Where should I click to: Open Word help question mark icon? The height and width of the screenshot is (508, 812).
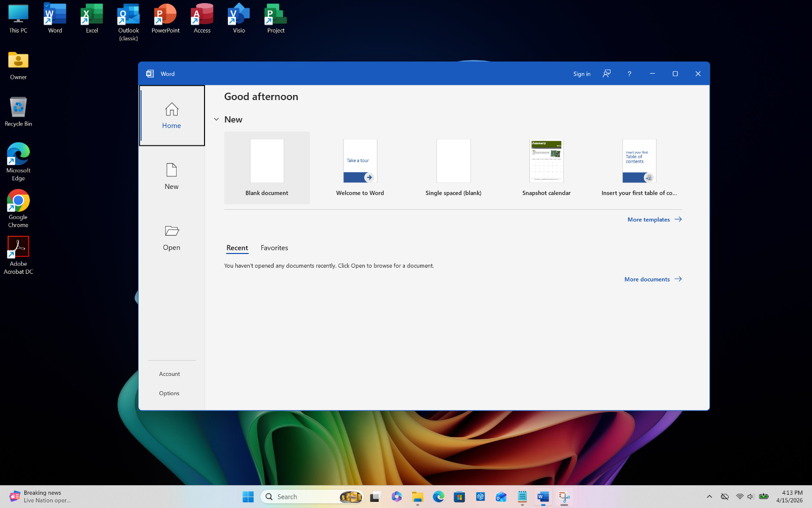click(629, 74)
